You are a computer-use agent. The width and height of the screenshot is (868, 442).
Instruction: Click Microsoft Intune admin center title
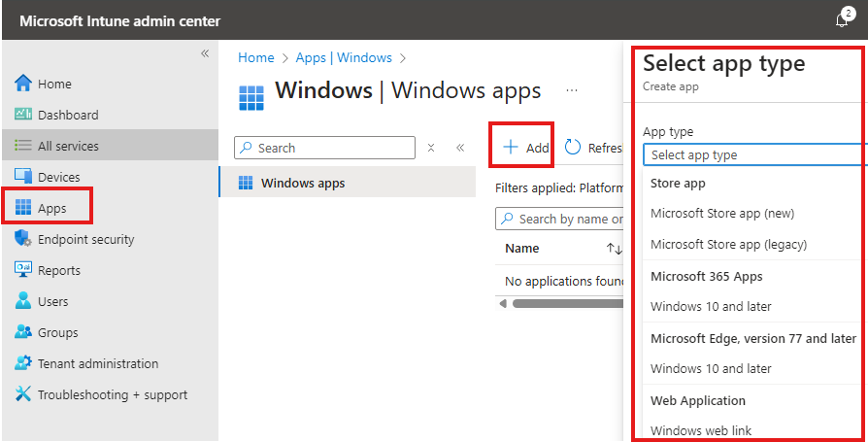120,21
